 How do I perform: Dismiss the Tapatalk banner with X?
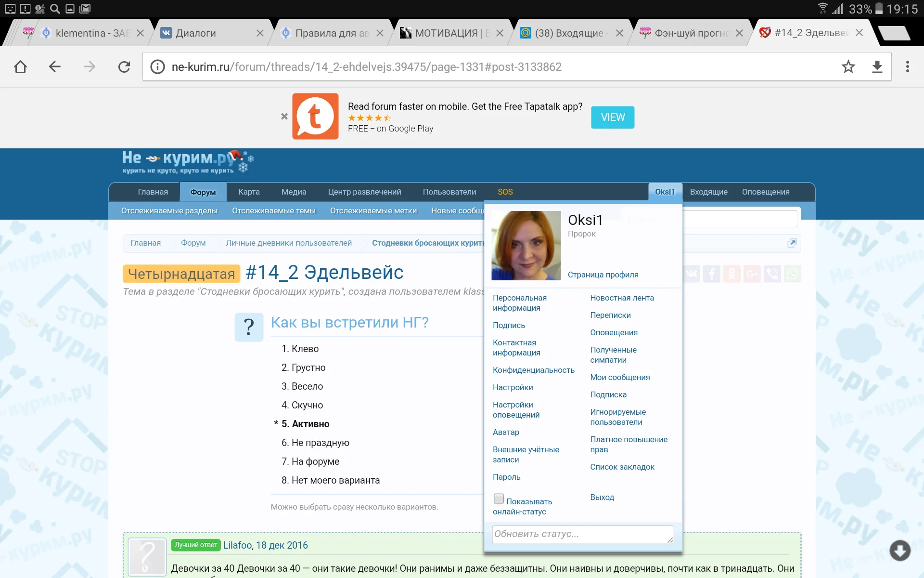[x=284, y=117]
